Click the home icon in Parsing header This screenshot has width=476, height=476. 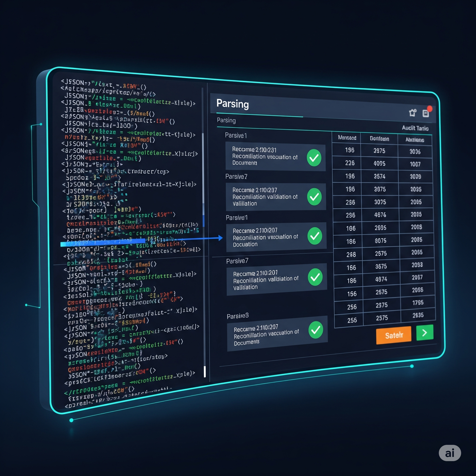pyautogui.click(x=413, y=113)
